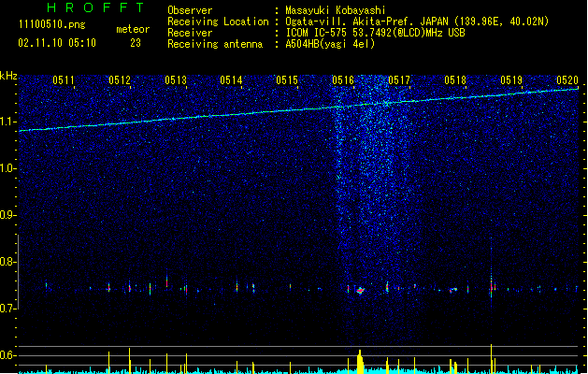Click the Receiving Location label
The image size is (588, 374).
[x=218, y=22]
